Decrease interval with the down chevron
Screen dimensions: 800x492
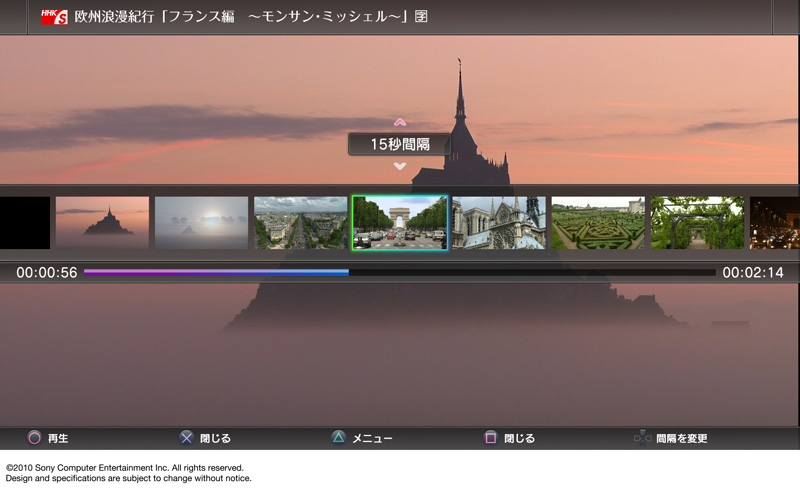(400, 166)
